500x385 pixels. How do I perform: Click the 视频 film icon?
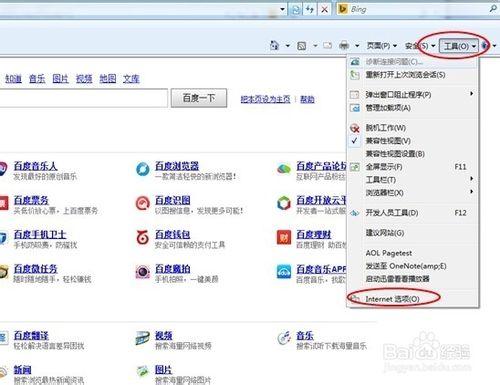click(143, 338)
